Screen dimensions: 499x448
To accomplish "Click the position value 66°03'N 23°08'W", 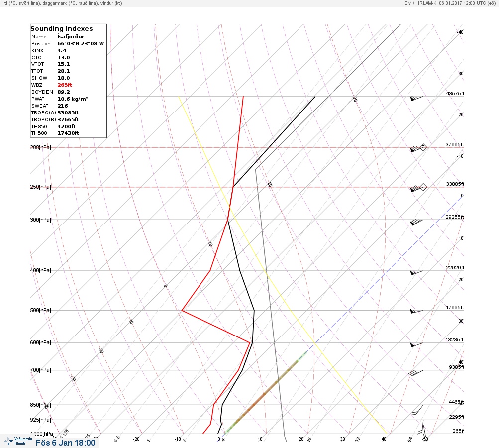I will (x=81, y=44).
